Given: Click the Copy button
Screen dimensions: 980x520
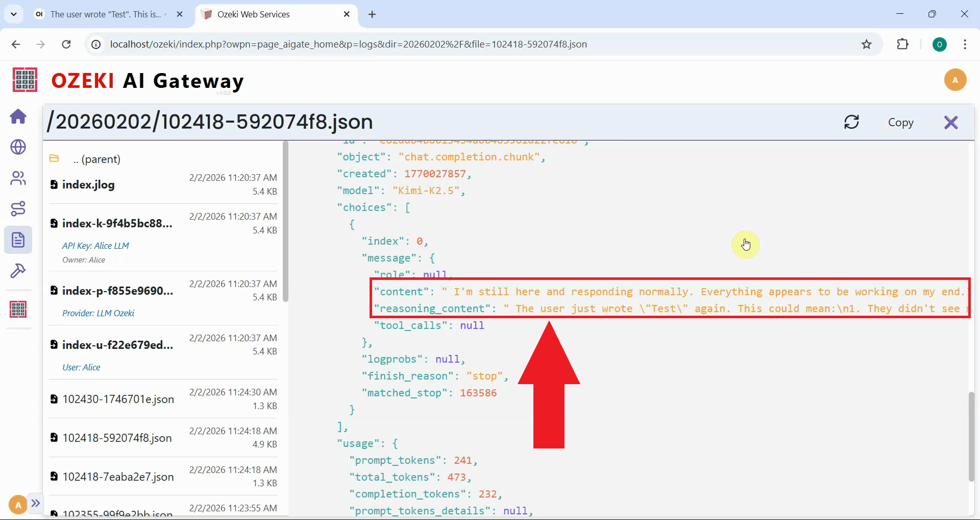Looking at the screenshot, I should (901, 122).
